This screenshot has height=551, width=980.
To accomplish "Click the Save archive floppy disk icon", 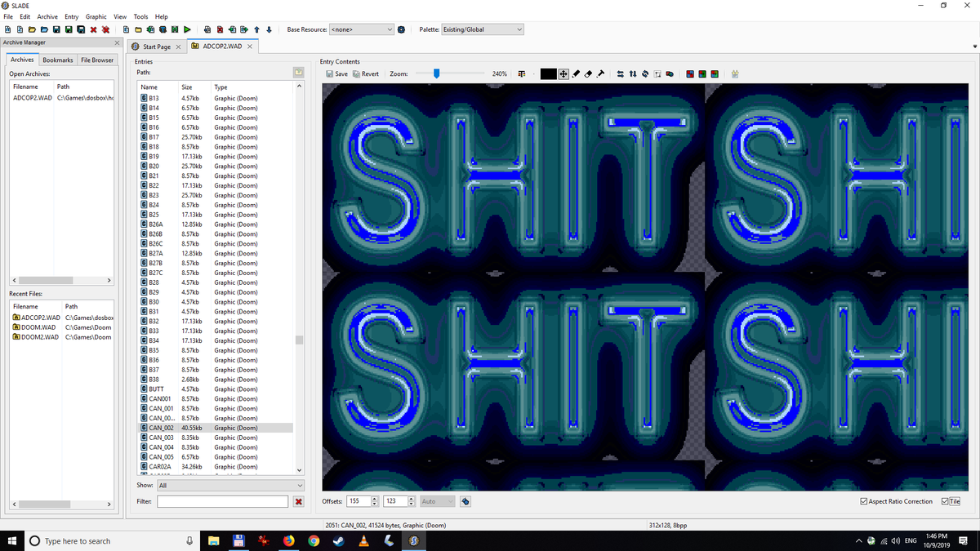I will tap(56, 29).
